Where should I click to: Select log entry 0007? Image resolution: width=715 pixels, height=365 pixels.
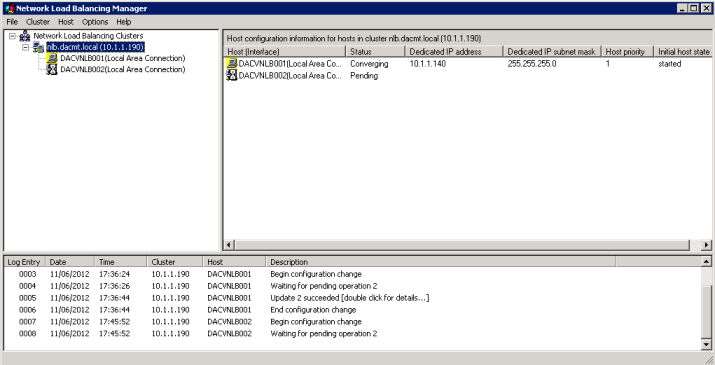[352, 322]
